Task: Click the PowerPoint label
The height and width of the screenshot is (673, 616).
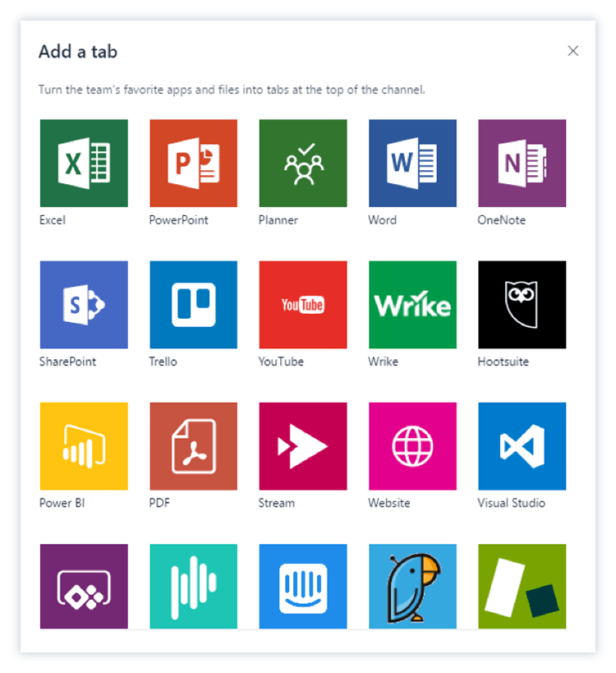Action: coord(178,220)
